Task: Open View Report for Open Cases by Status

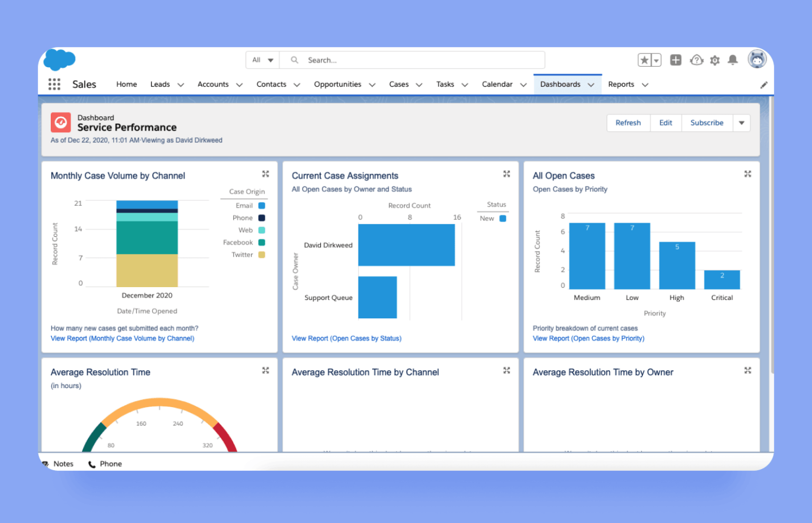Action: (x=346, y=338)
